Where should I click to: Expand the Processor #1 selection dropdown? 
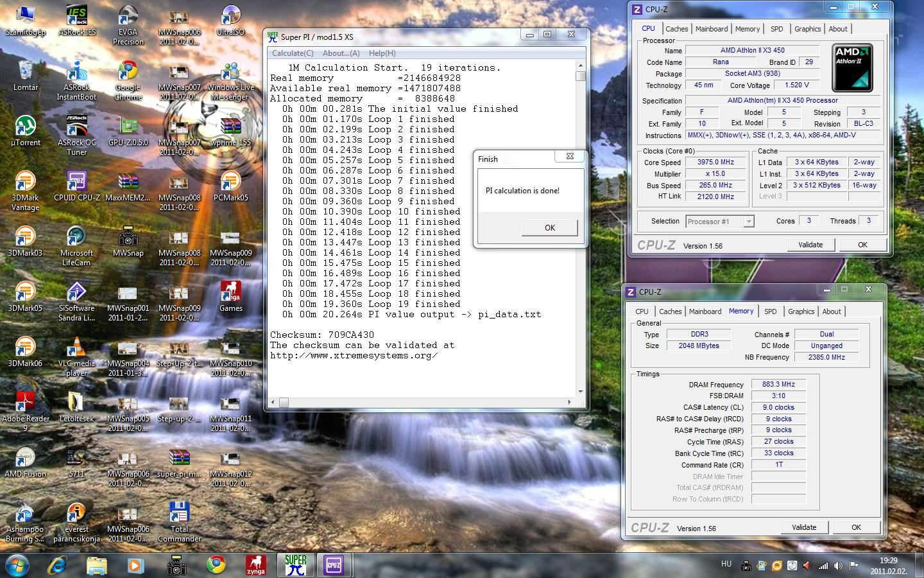[x=748, y=222]
